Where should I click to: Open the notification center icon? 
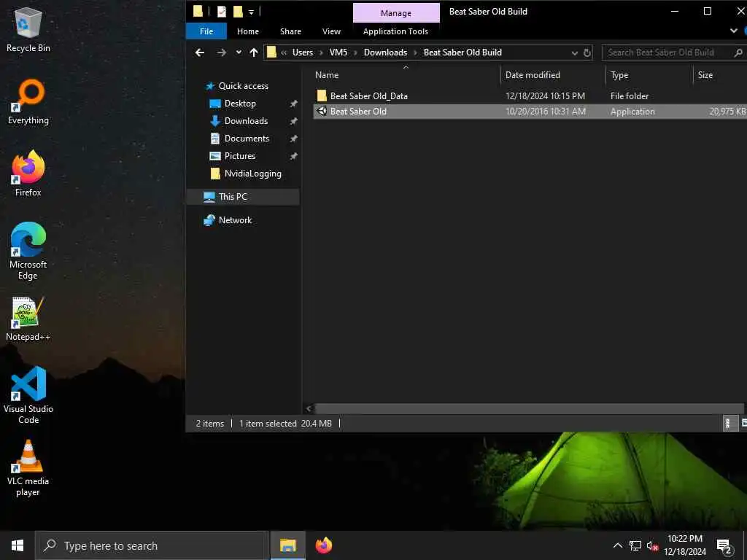coord(724,545)
